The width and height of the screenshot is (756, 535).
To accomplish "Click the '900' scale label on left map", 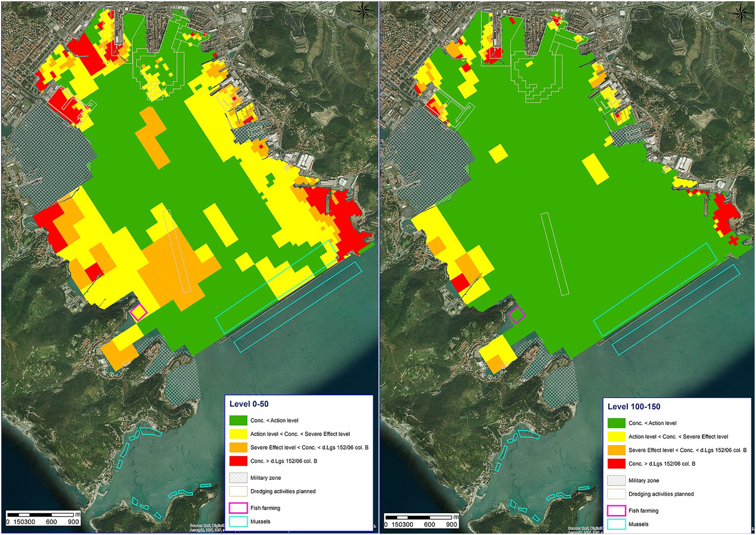I will pos(73,522).
